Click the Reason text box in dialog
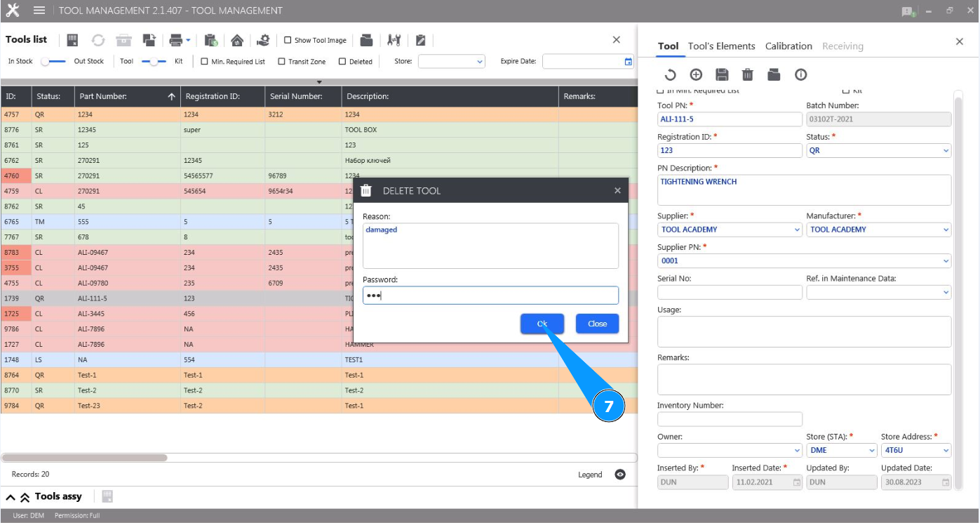The image size is (980, 523). coord(490,245)
